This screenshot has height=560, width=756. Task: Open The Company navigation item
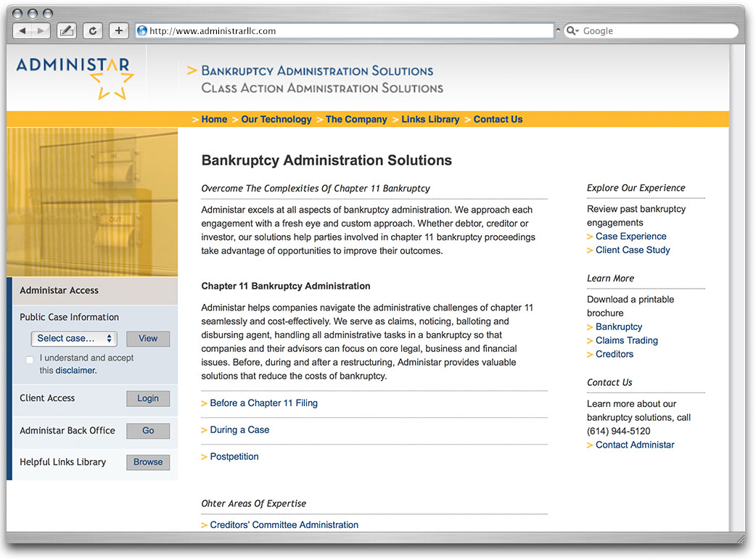point(356,119)
